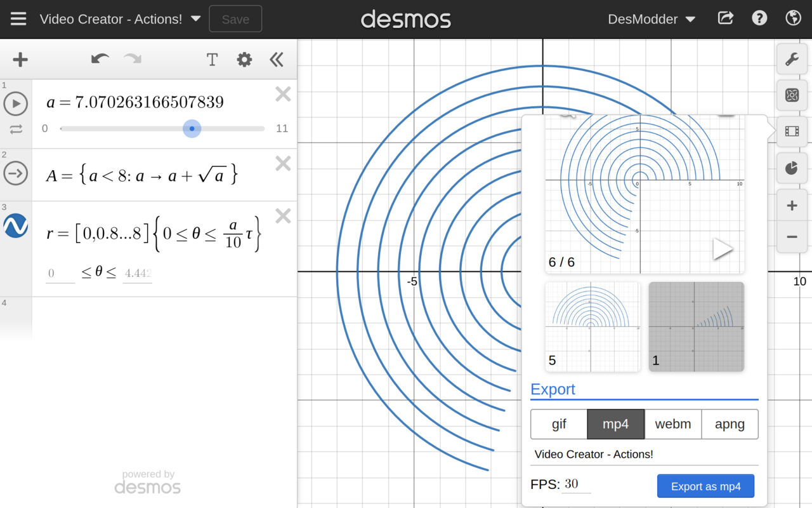This screenshot has width=812, height=508.
Task: Switch to the apng export format tab
Action: (x=730, y=424)
